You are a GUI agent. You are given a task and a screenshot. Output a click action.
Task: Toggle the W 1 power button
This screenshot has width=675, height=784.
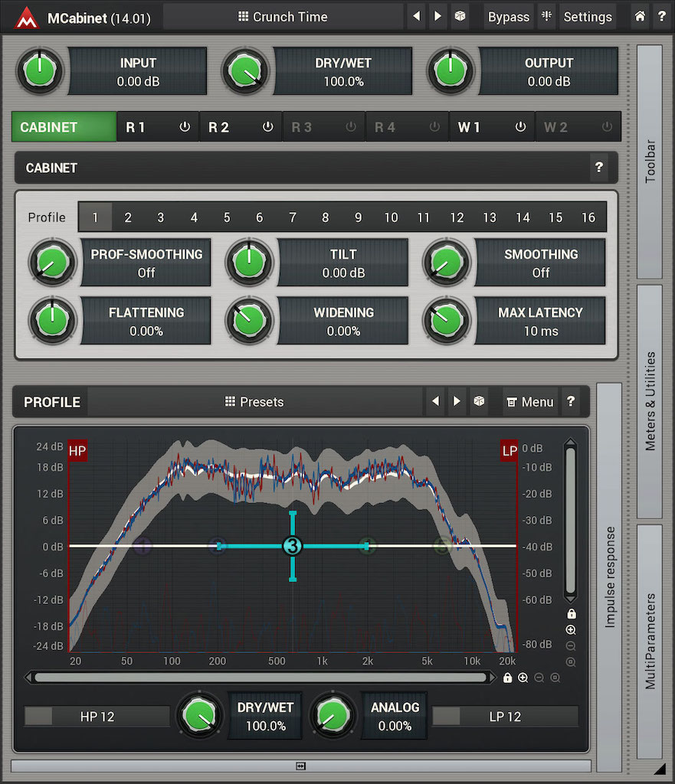[x=521, y=127]
